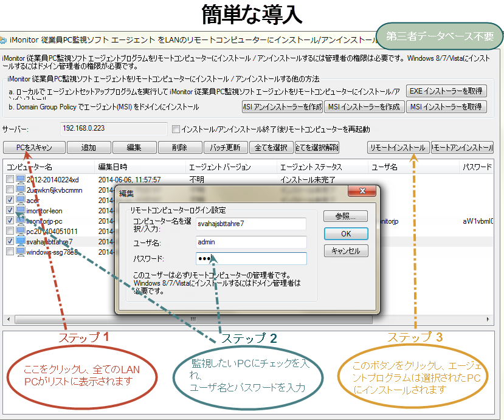Screen dimensions: 504x420
Task: Sort by パスワード column header
Action: point(477,167)
